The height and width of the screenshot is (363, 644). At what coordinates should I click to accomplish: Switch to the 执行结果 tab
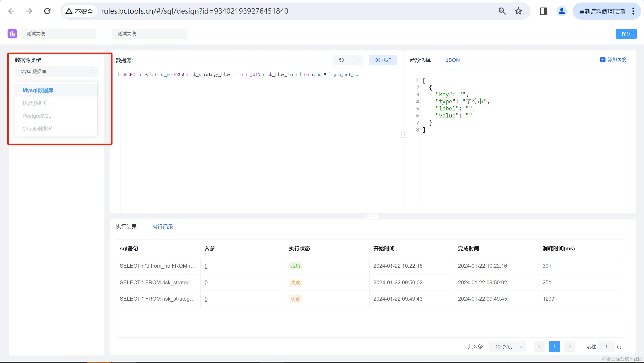click(x=126, y=227)
